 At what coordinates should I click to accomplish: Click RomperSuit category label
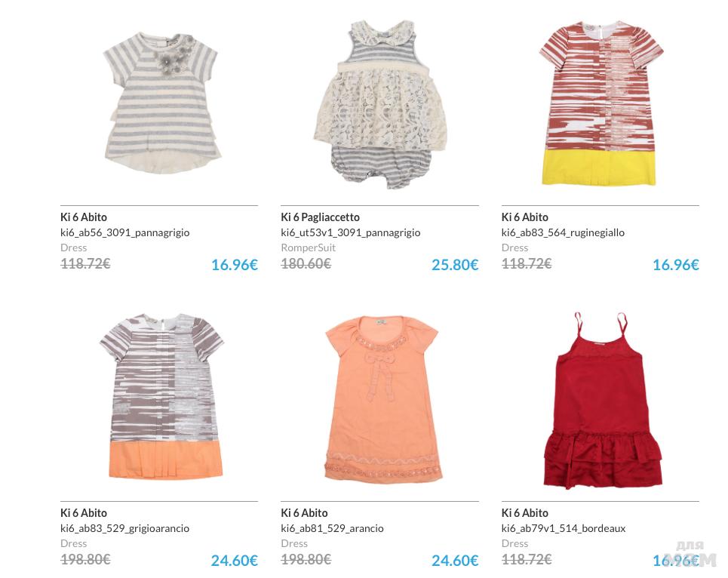pos(309,248)
